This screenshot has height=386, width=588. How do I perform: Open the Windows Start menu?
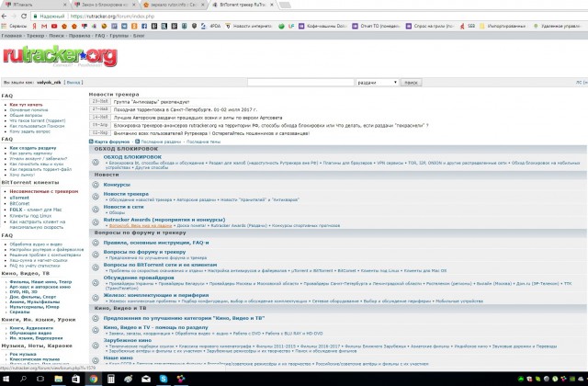coord(6,379)
